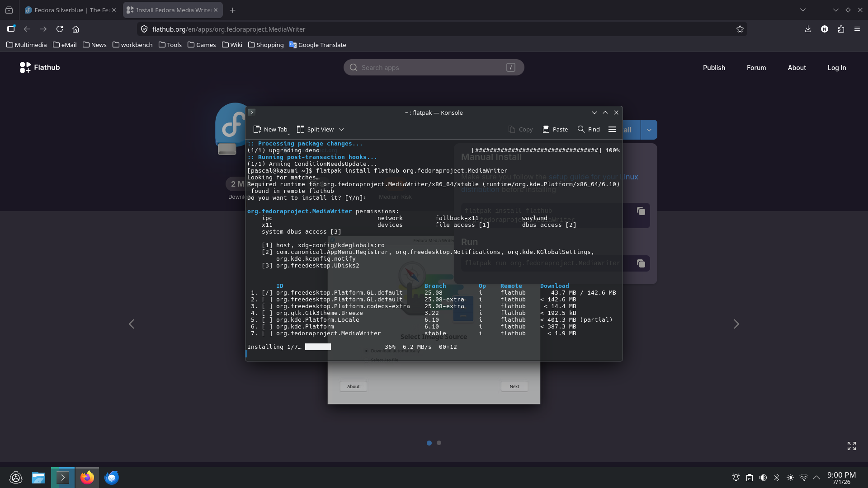Viewport: 868px width, 488px height.
Task: Expand install options dropdown beside Install button
Action: [649, 130]
